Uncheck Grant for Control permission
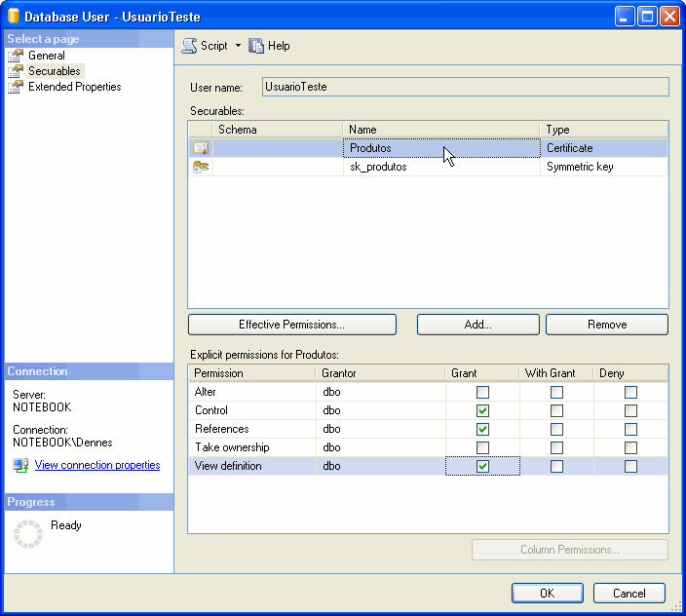Viewport: 686px width, 616px height. (x=482, y=410)
